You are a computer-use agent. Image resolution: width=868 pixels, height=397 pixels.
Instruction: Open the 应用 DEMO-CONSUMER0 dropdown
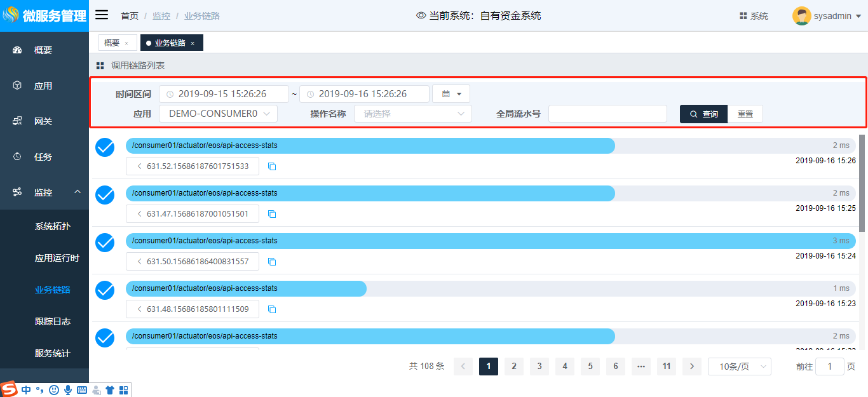coord(219,114)
